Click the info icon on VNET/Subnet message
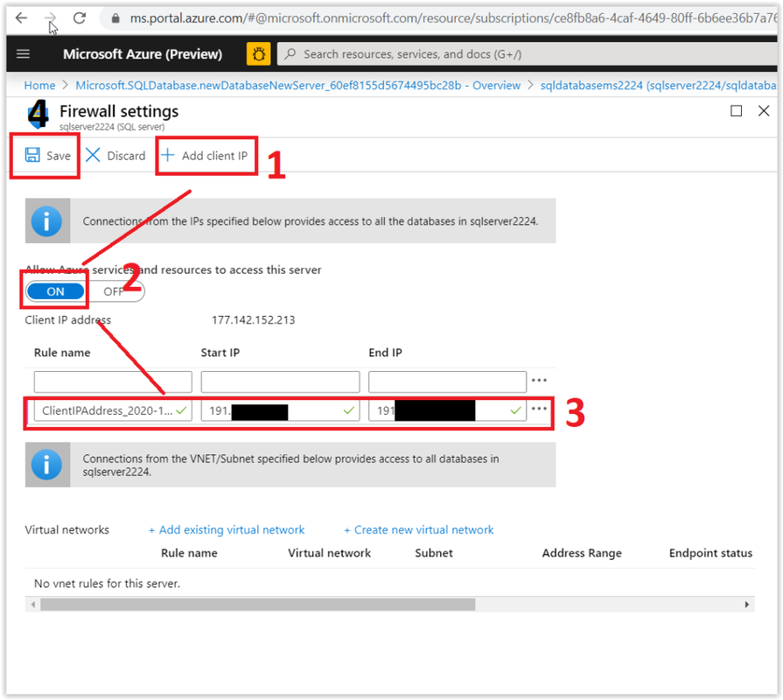 tap(47, 465)
